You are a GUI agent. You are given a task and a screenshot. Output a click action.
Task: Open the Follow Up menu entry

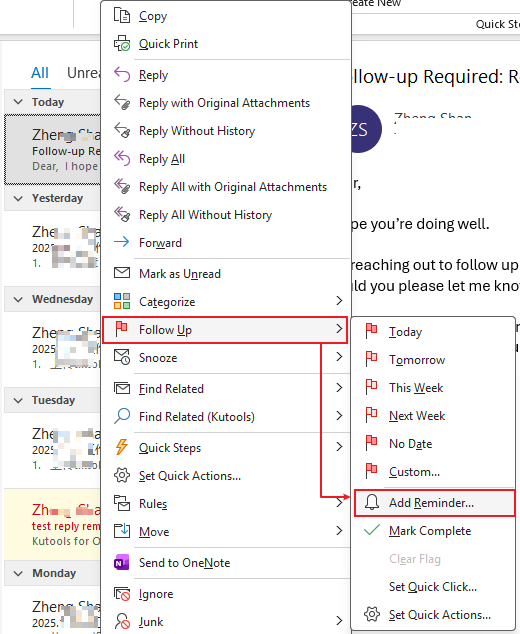click(x=225, y=330)
